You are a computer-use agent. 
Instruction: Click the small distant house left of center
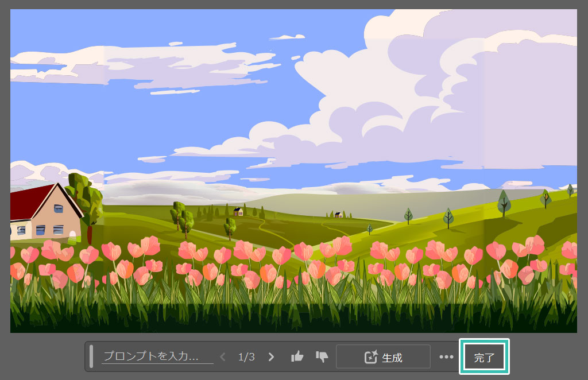tap(238, 212)
